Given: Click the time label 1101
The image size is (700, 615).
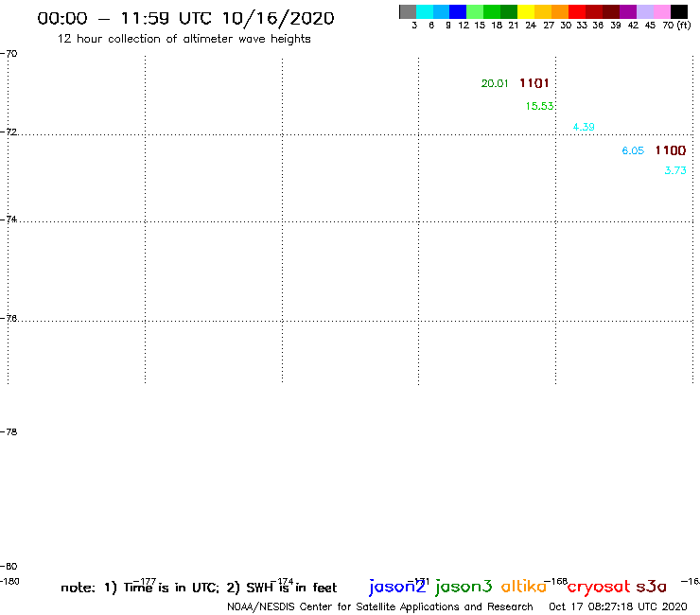Looking at the screenshot, I should 534,83.
